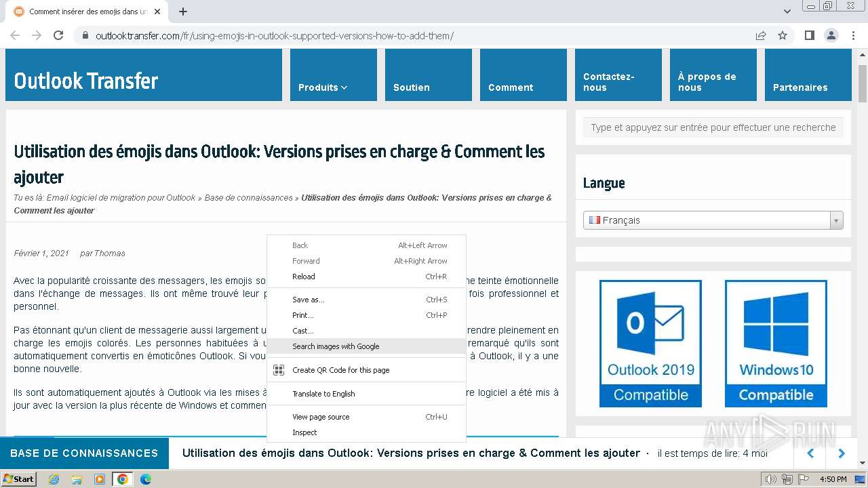Select Print... in context menu
The image size is (868, 488).
pos(366,315)
